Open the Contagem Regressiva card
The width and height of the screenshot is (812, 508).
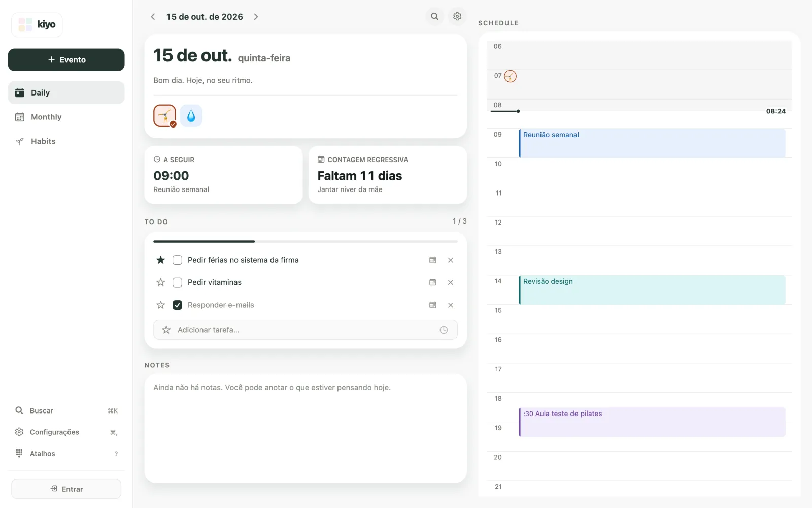(388, 175)
